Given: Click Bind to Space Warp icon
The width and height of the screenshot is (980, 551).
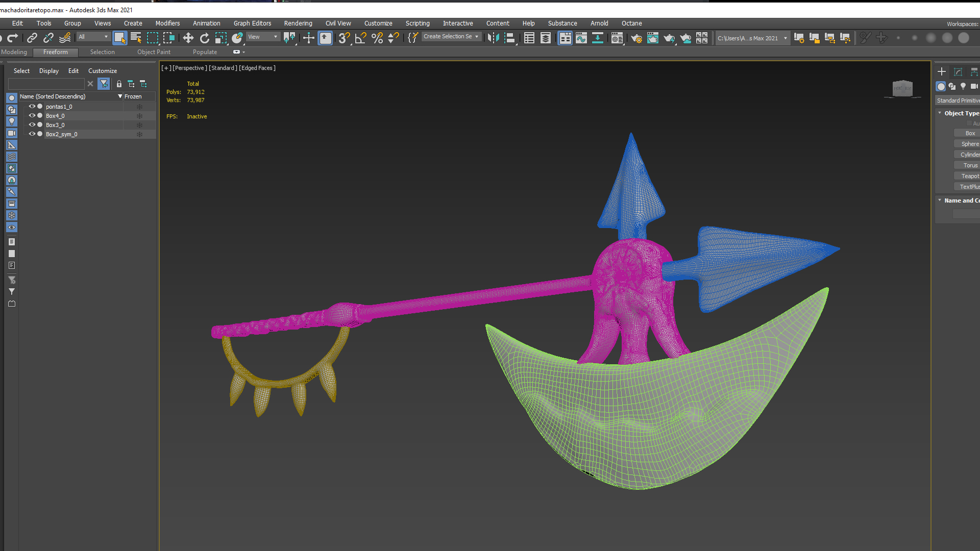Looking at the screenshot, I should [x=65, y=37].
